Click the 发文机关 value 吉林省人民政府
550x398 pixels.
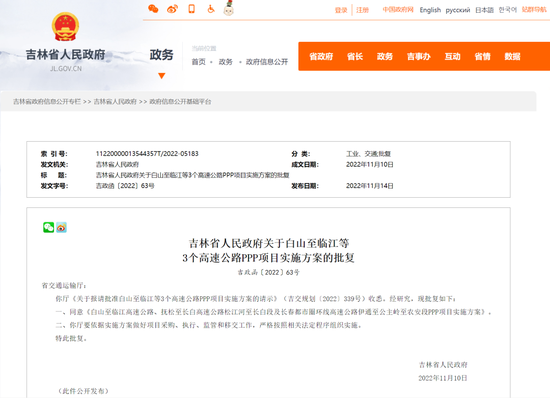click(118, 164)
